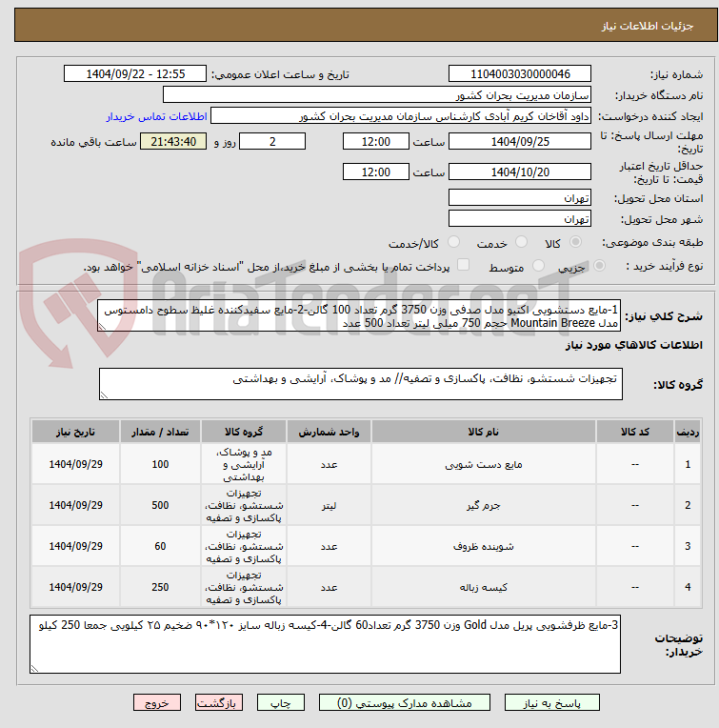Click the delivery city field تهران
This screenshot has height=728, width=719.
[520, 218]
